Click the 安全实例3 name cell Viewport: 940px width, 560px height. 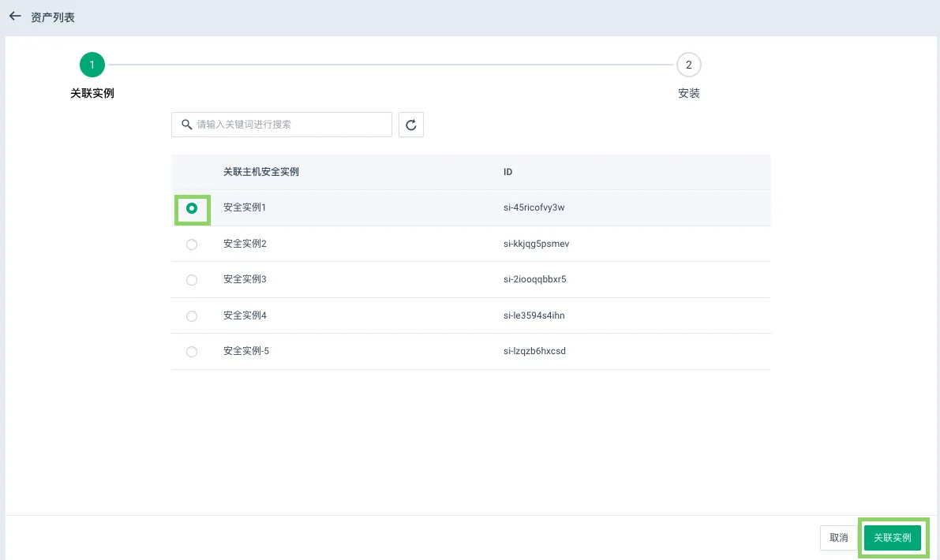(245, 279)
